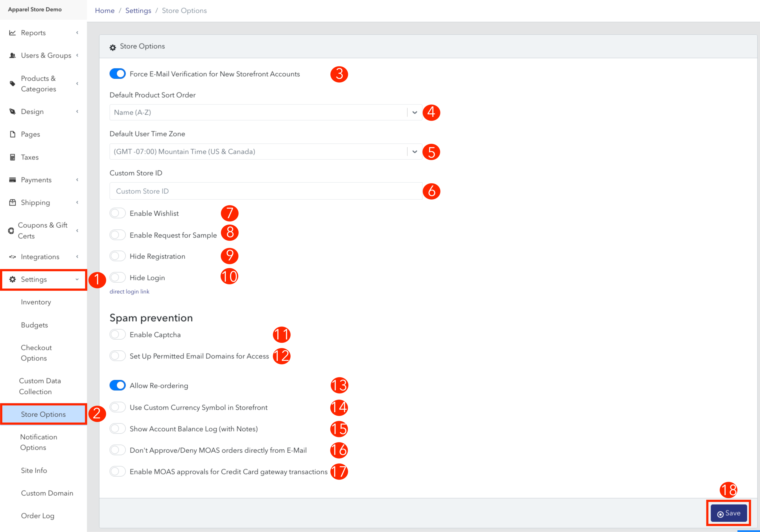Click the Users & Groups people icon
Screen dimensions: 760x532
pyautogui.click(x=12, y=55)
